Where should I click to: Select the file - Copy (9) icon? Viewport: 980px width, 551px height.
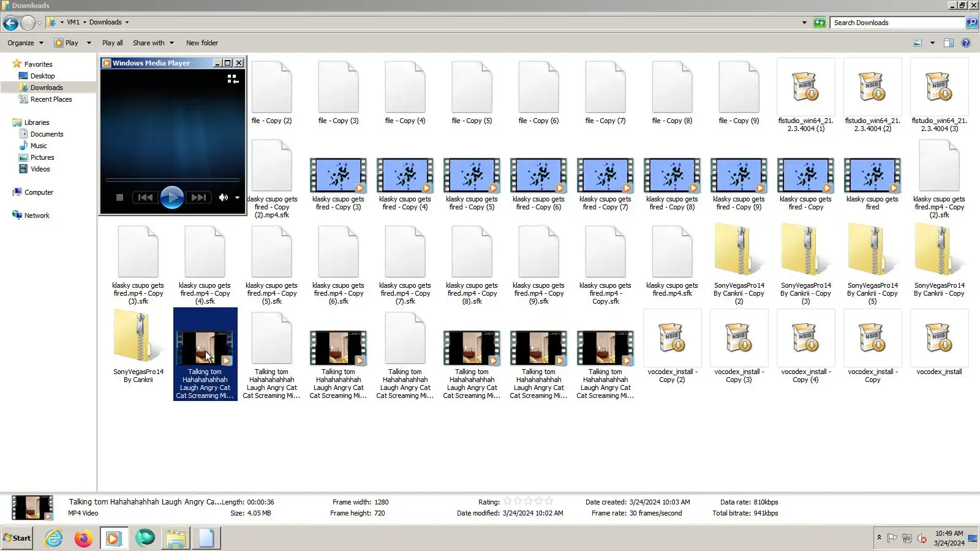[739, 87]
